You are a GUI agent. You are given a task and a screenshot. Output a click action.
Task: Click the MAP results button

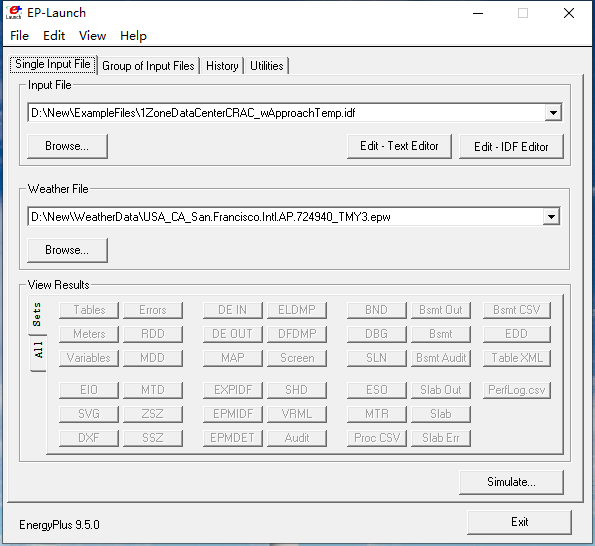pyautogui.click(x=233, y=358)
